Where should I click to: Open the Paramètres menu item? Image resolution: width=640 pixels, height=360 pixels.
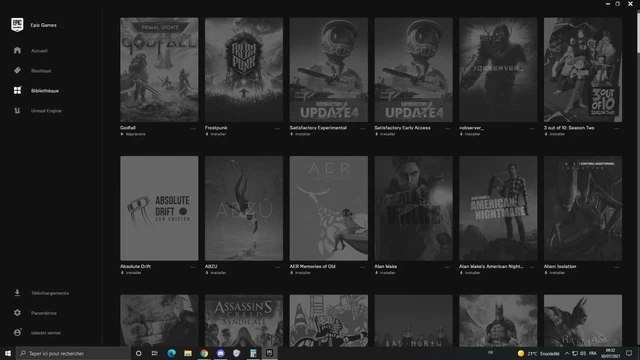click(44, 313)
